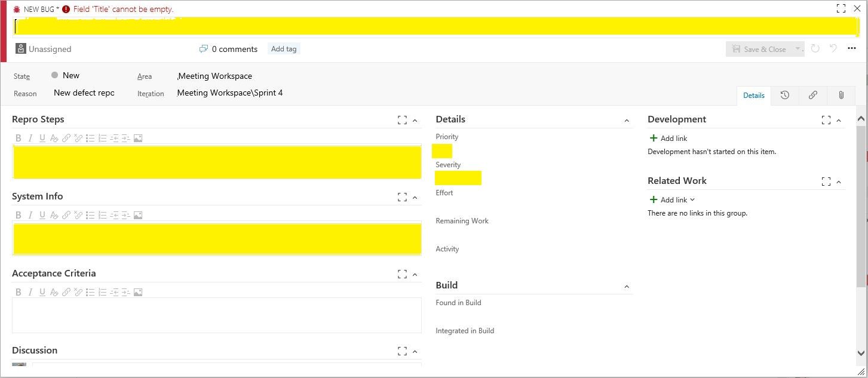This screenshot has width=868, height=378.
Task: Clear formatting in System Info toolbar
Action: (x=54, y=215)
